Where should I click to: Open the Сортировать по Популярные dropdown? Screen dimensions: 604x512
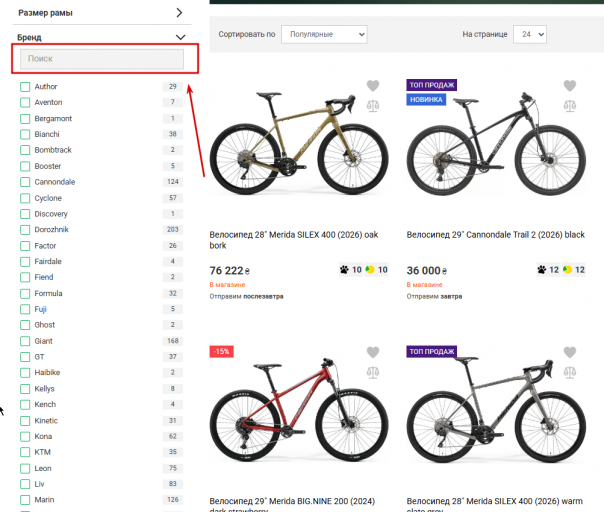[x=324, y=34]
